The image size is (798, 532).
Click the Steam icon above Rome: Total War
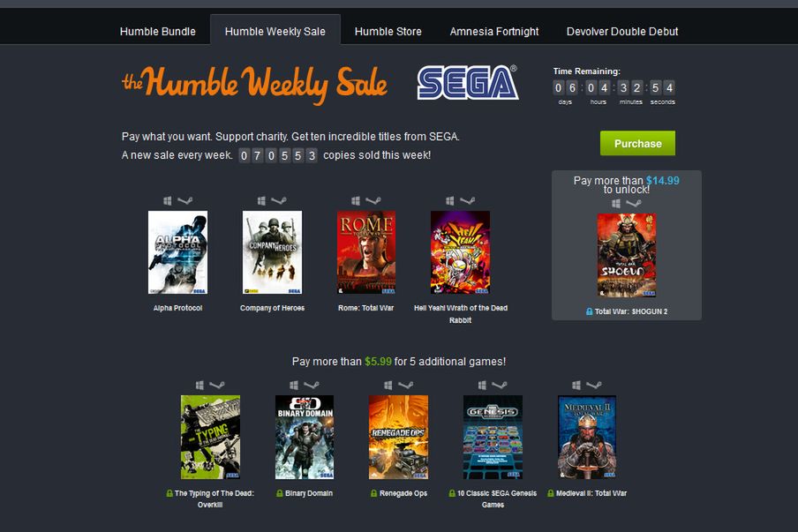coord(373,201)
